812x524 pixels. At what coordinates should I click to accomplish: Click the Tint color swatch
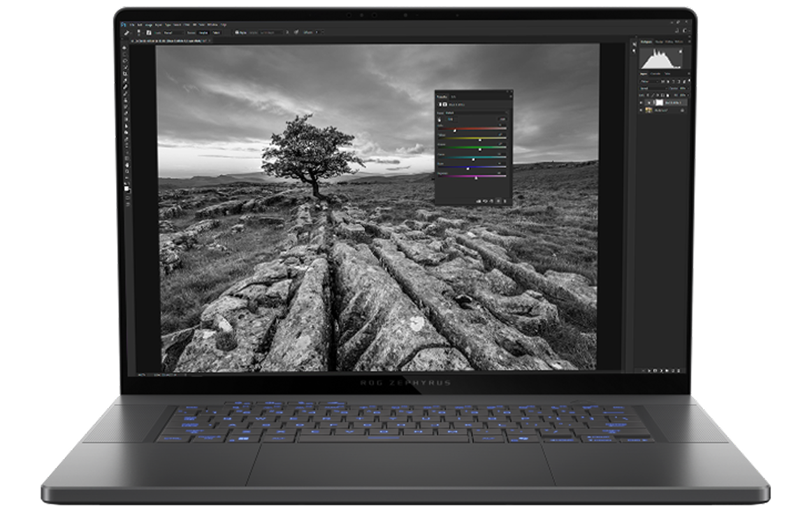tap(451, 119)
